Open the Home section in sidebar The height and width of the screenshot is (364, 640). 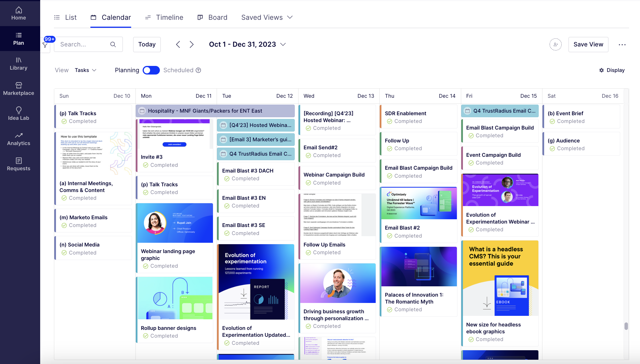[19, 13]
